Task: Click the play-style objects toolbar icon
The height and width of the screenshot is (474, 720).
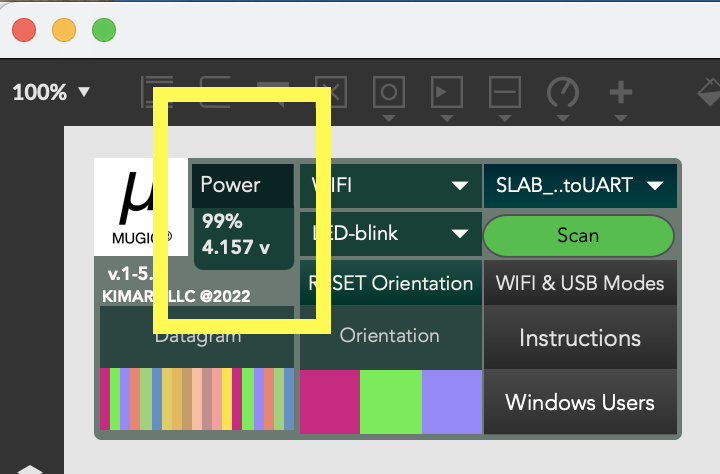Action: click(x=445, y=93)
